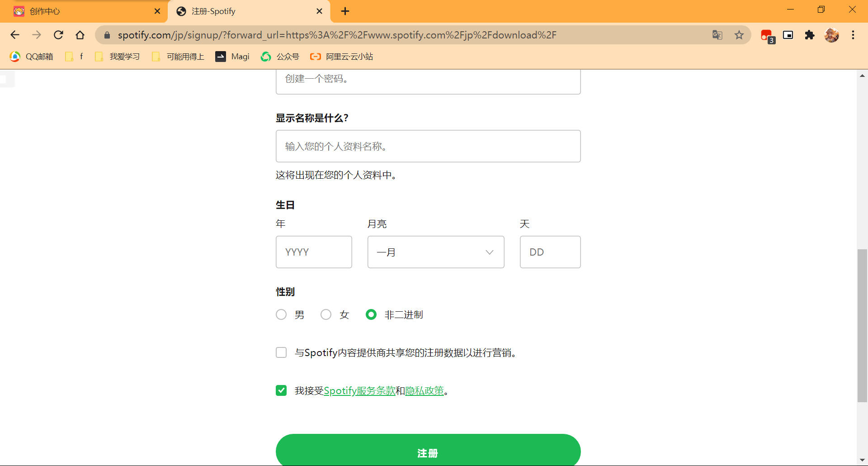Viewport: 868px width, 466px height.
Task: Click the scrollbar down arrow
Action: pyautogui.click(x=862, y=460)
